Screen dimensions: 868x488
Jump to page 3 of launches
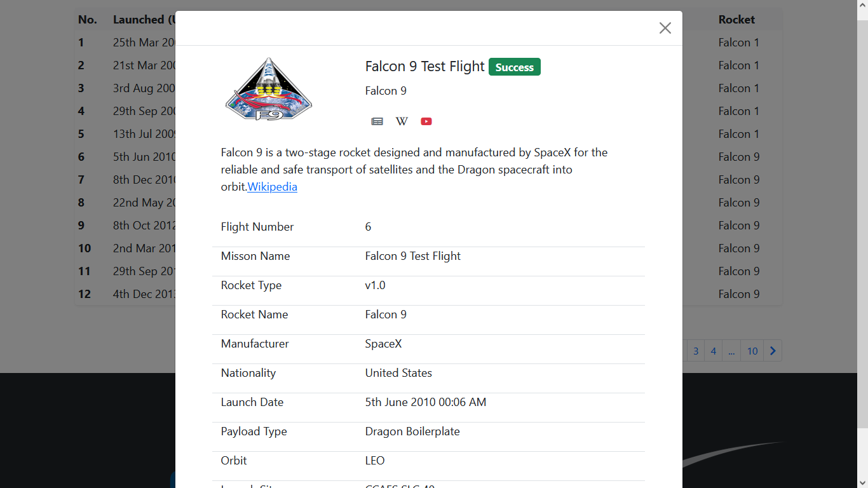(696, 351)
